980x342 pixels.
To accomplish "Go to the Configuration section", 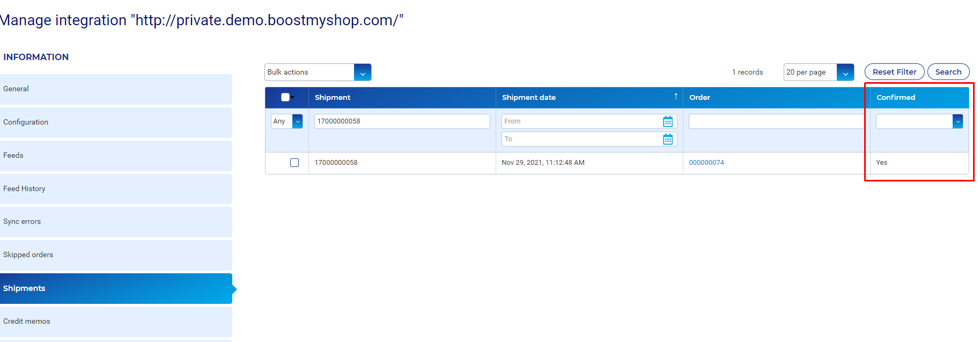I will pyautogui.click(x=116, y=122).
